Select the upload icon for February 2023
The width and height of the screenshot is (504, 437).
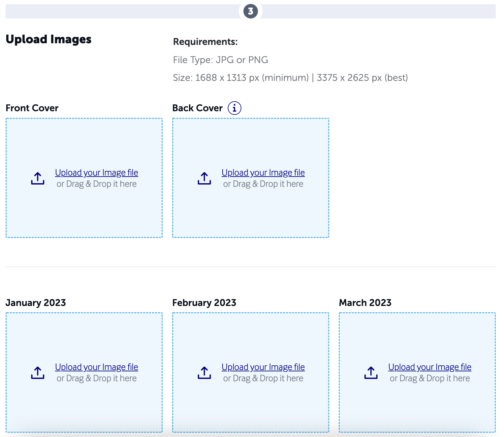204,372
